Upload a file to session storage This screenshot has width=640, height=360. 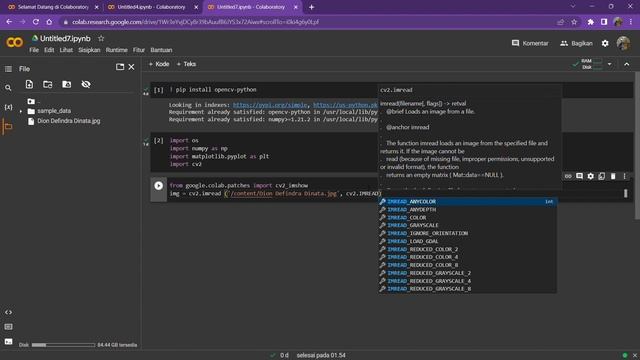click(29, 84)
